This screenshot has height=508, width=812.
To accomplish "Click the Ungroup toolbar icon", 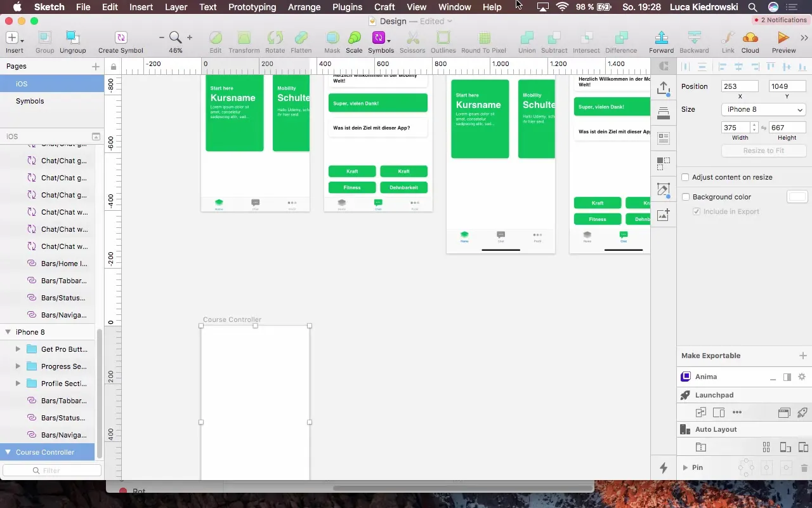I will tap(73, 38).
